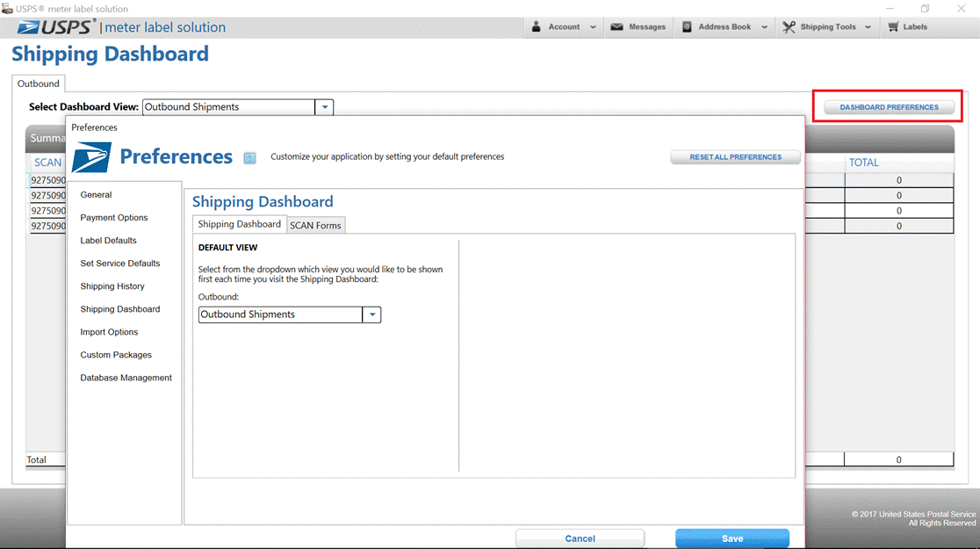980x549 pixels.
Task: Open the Labels menu item
Action: [907, 27]
